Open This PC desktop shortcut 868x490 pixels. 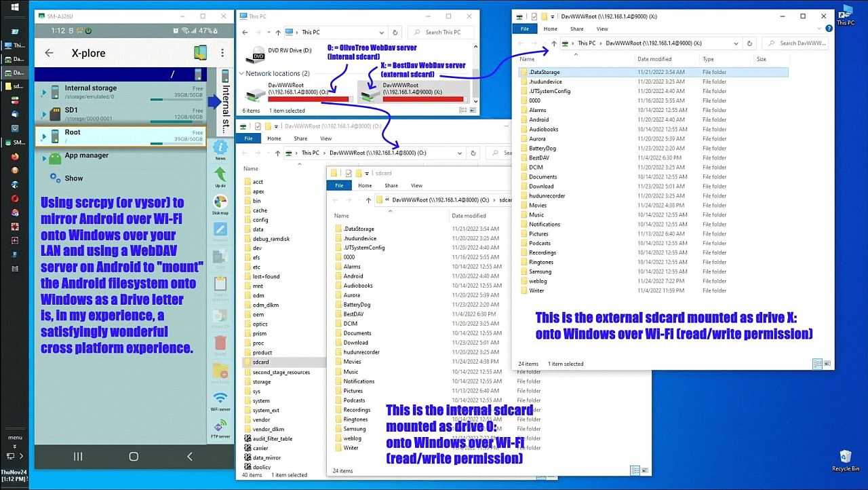click(846, 14)
